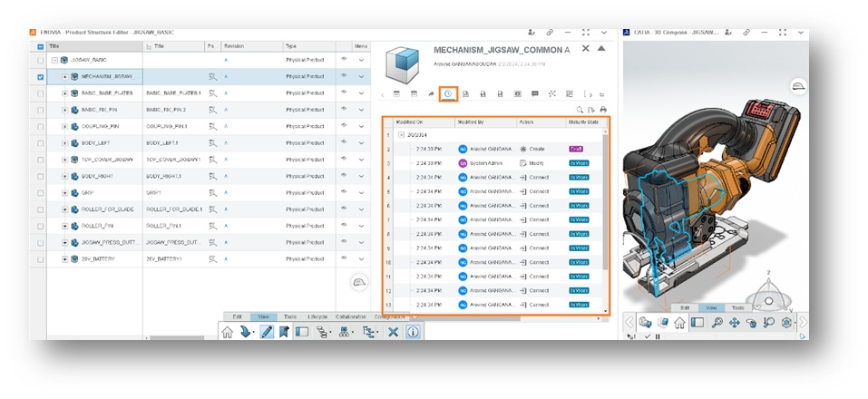Open the History clock tab icon
The width and height of the screenshot is (868, 399).
pos(448,94)
